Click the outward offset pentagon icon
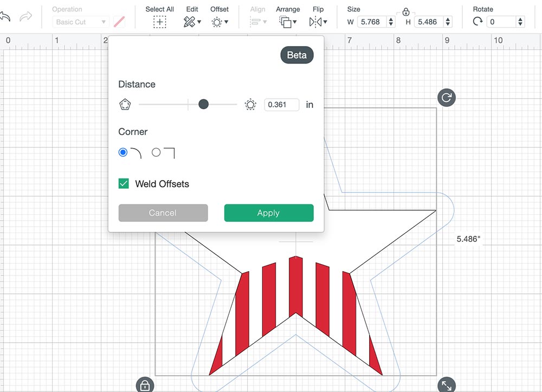 [x=250, y=105]
